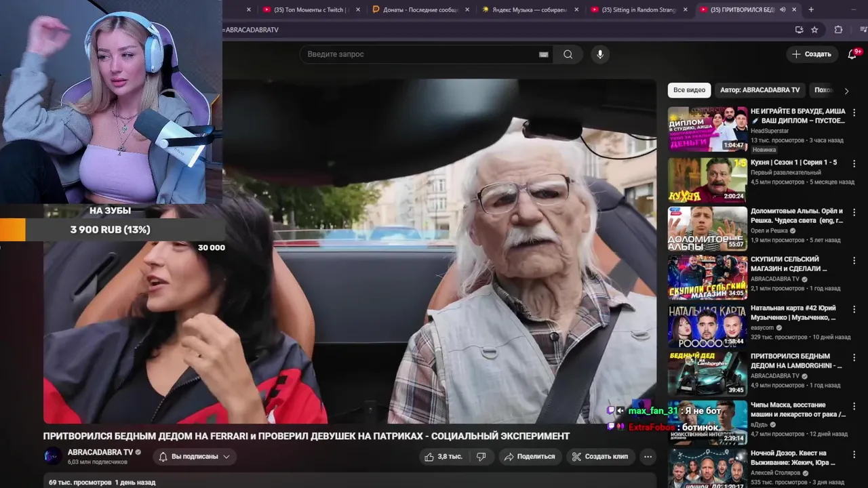
Task: Open the Кухня Сезон 1 thumbnail
Action: tap(707, 180)
